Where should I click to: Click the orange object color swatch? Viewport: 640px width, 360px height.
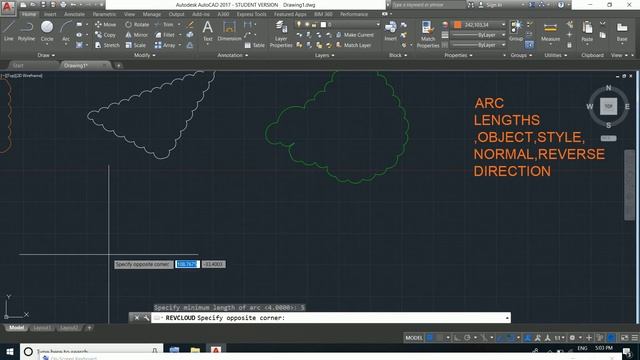click(x=458, y=25)
